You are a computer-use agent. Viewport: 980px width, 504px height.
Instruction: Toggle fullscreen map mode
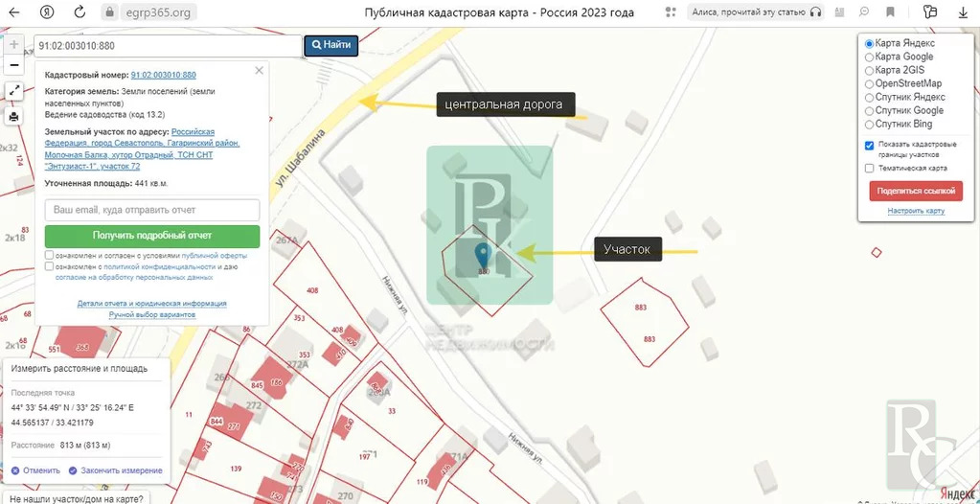click(14, 91)
